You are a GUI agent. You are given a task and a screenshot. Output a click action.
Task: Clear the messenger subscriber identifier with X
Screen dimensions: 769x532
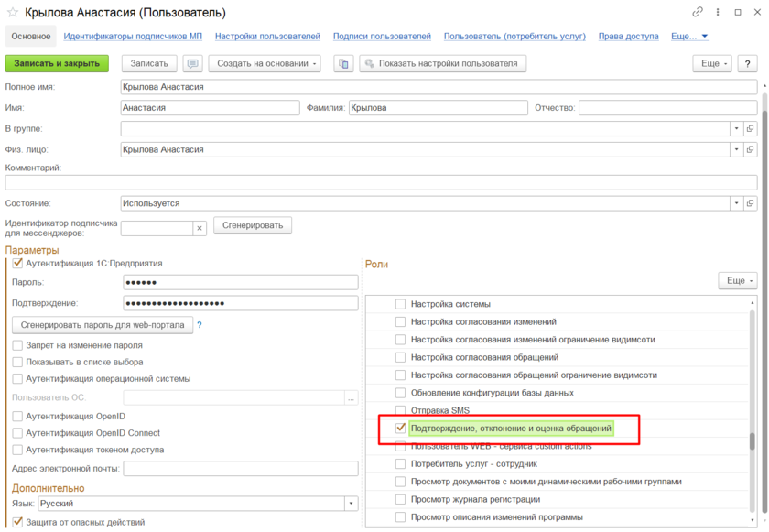coord(198,228)
